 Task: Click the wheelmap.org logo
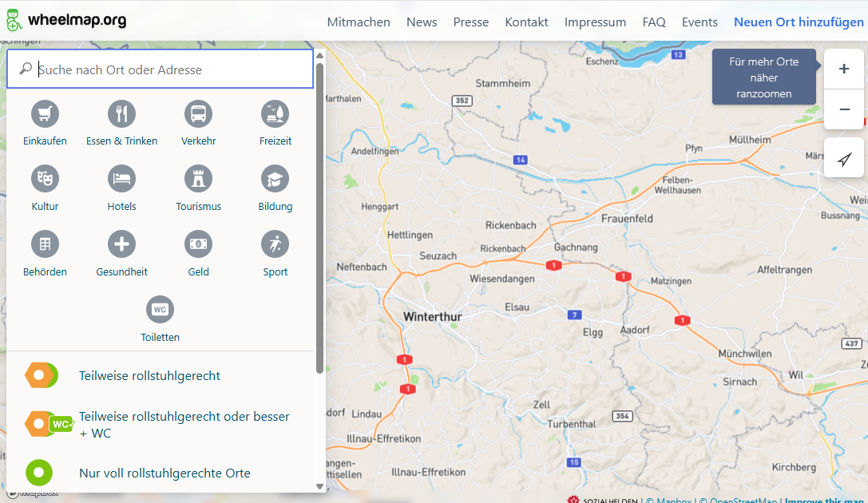point(66,21)
